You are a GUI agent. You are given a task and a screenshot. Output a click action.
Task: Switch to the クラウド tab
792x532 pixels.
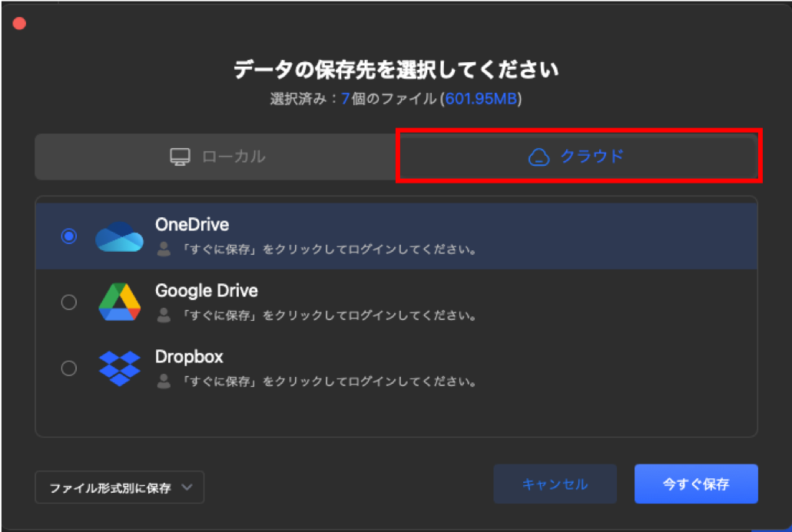pyautogui.click(x=578, y=156)
